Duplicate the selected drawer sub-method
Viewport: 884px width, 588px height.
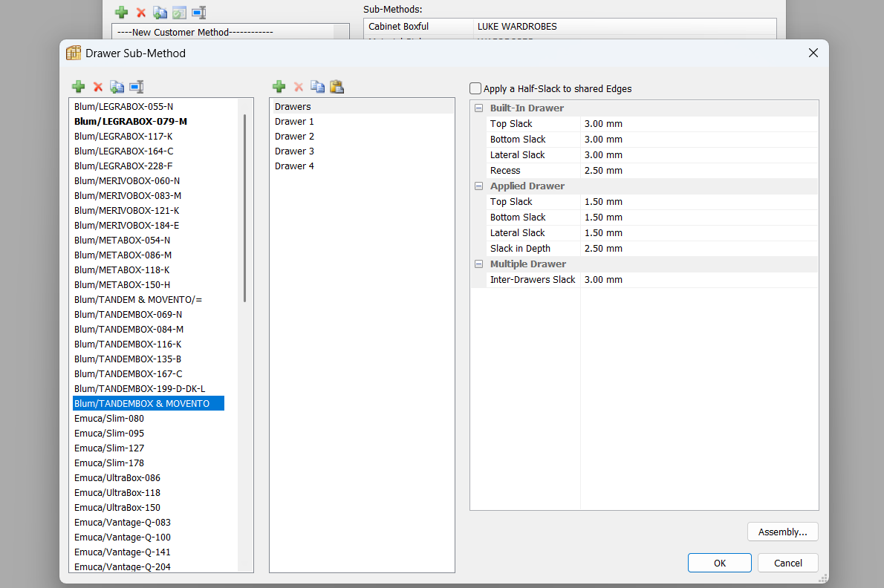point(117,87)
